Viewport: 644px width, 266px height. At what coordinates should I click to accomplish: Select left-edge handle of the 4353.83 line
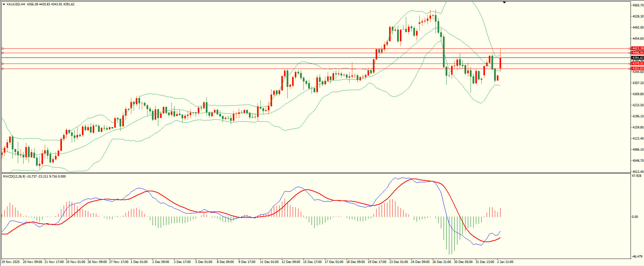point(3,69)
